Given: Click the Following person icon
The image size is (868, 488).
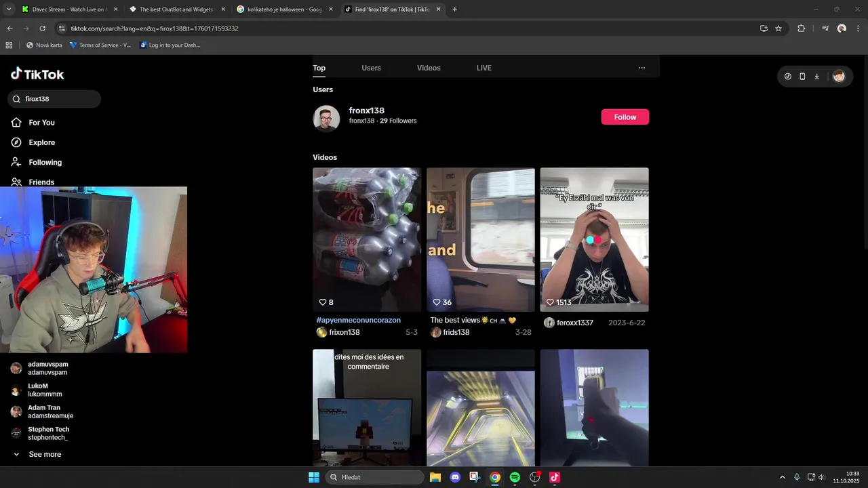Looking at the screenshot, I should pyautogui.click(x=16, y=162).
